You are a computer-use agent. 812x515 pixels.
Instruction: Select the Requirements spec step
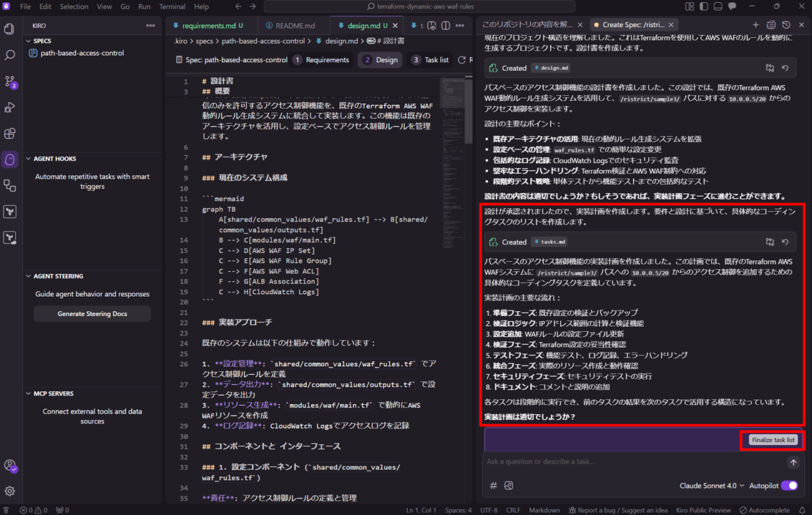[321, 60]
